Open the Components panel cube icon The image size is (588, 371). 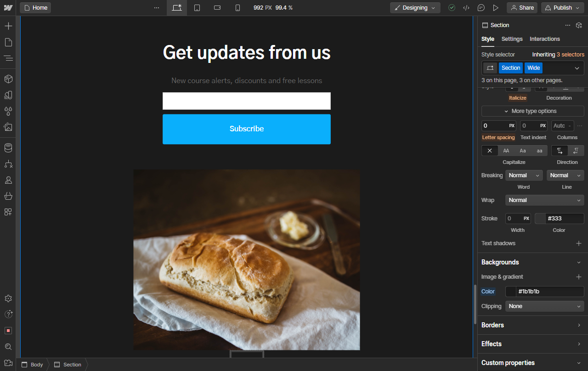[x=8, y=79]
